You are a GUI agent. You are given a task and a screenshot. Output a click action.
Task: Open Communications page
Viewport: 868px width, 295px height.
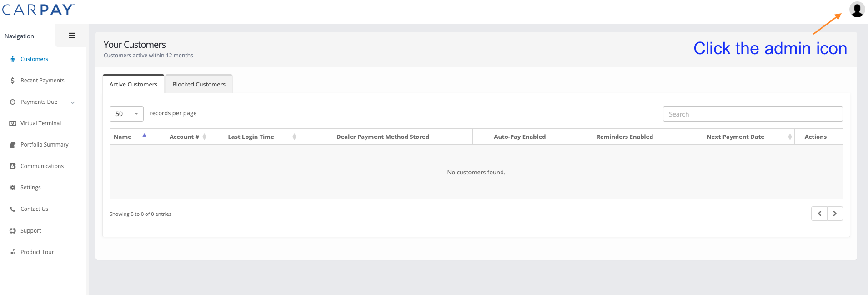coord(42,166)
